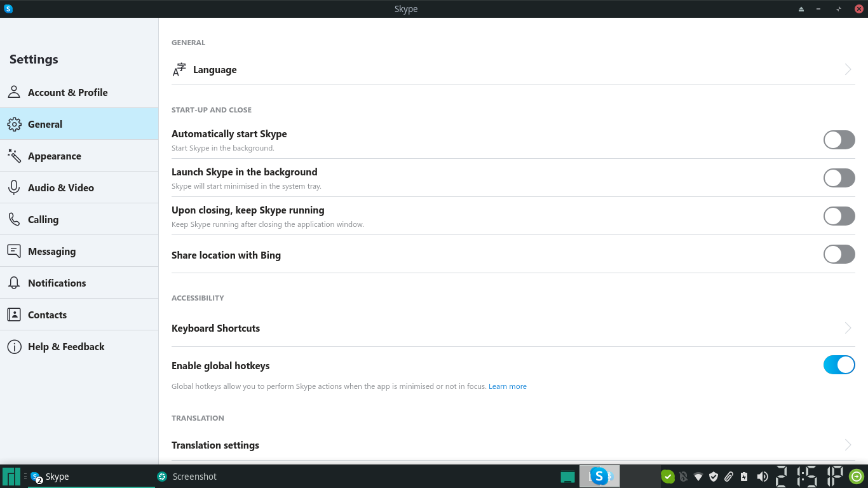
Task: Click the phone handset Calling icon
Action: (x=14, y=219)
